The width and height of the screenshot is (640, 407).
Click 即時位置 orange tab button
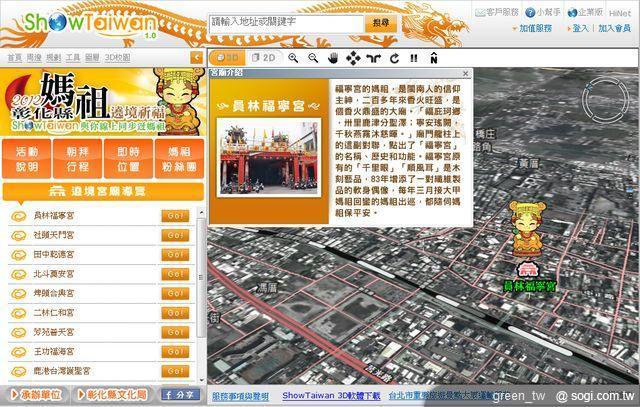coord(128,159)
